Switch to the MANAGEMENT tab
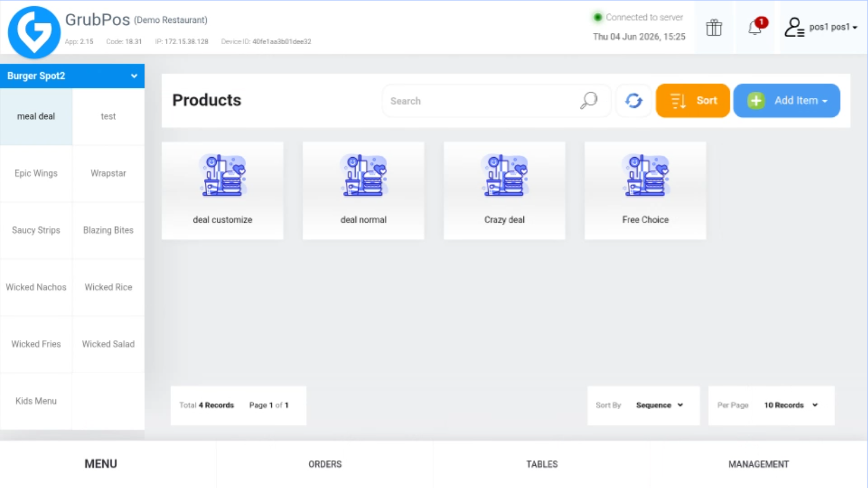This screenshot has height=488, width=868. click(759, 464)
